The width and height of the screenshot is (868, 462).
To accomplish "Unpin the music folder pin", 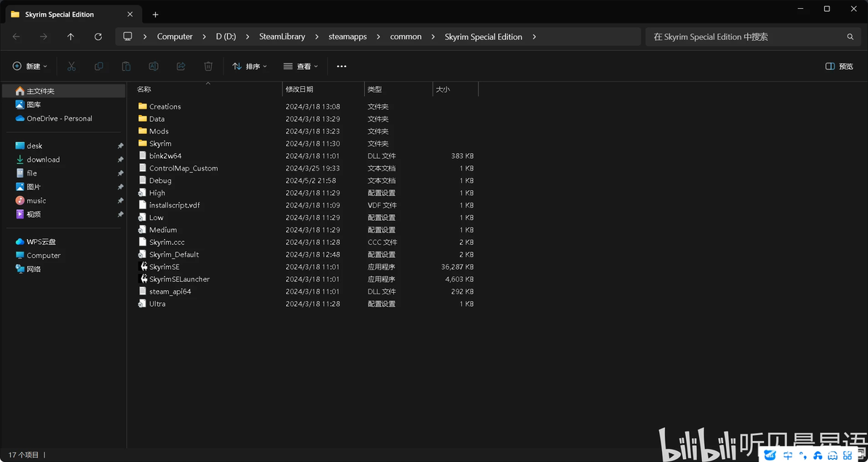I will click(120, 200).
